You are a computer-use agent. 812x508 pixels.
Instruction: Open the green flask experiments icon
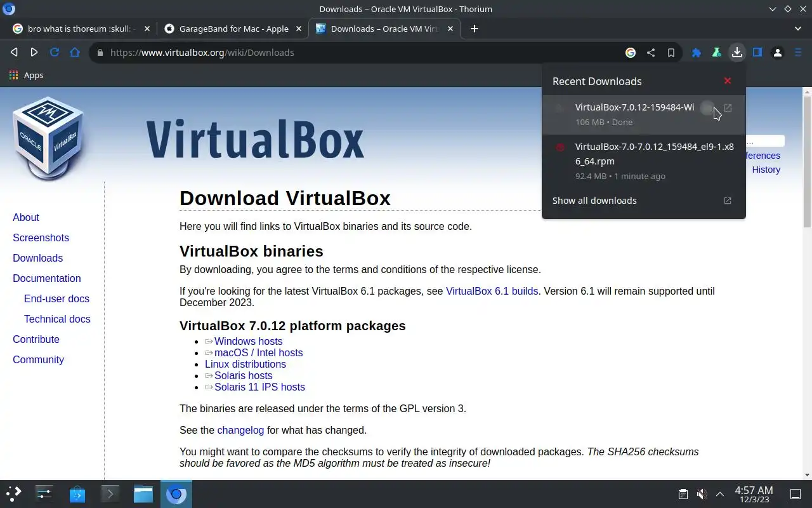coord(717,53)
